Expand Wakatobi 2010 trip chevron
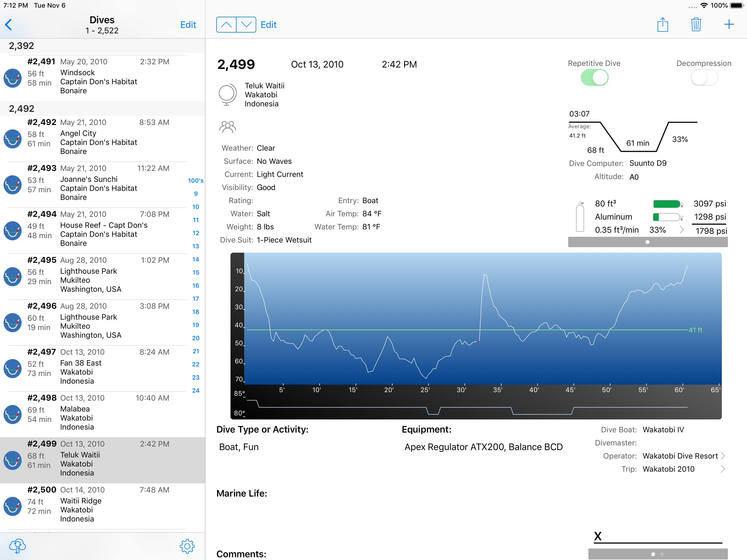 (723, 469)
